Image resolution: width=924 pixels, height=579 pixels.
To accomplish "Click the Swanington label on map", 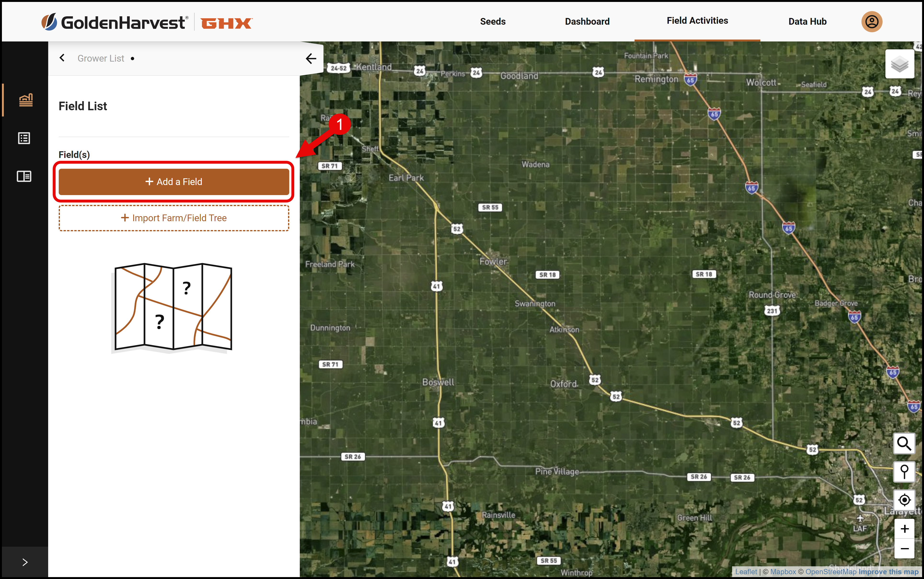I will (x=535, y=304).
